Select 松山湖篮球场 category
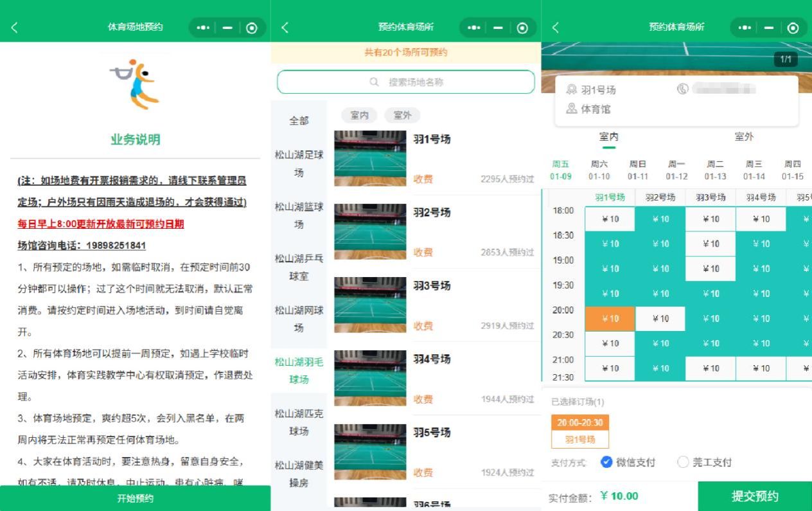The height and width of the screenshot is (511, 812). (x=299, y=215)
